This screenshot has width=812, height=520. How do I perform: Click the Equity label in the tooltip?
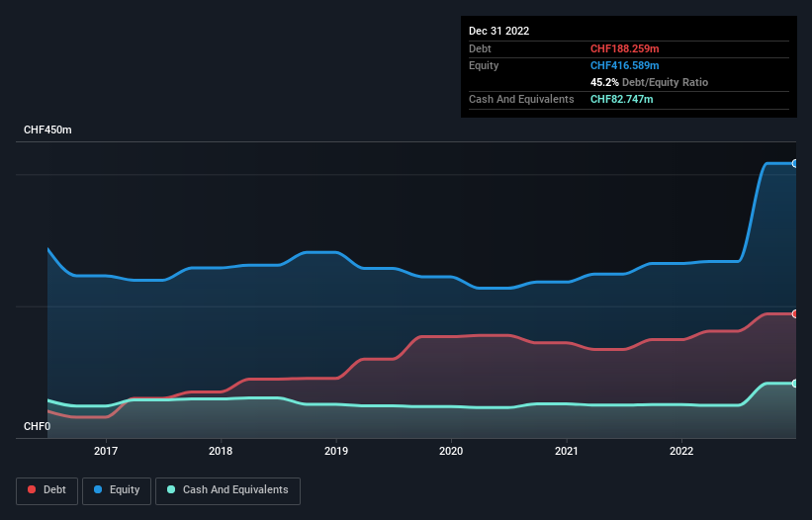(484, 65)
